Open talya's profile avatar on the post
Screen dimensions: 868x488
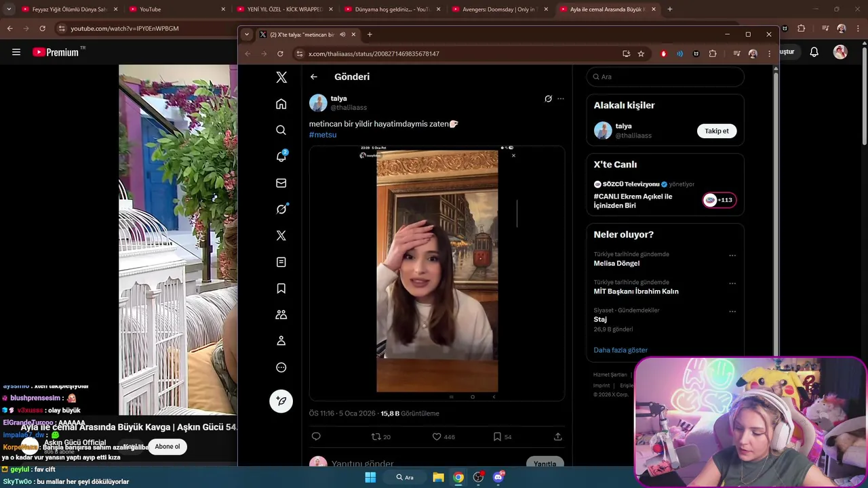(318, 103)
